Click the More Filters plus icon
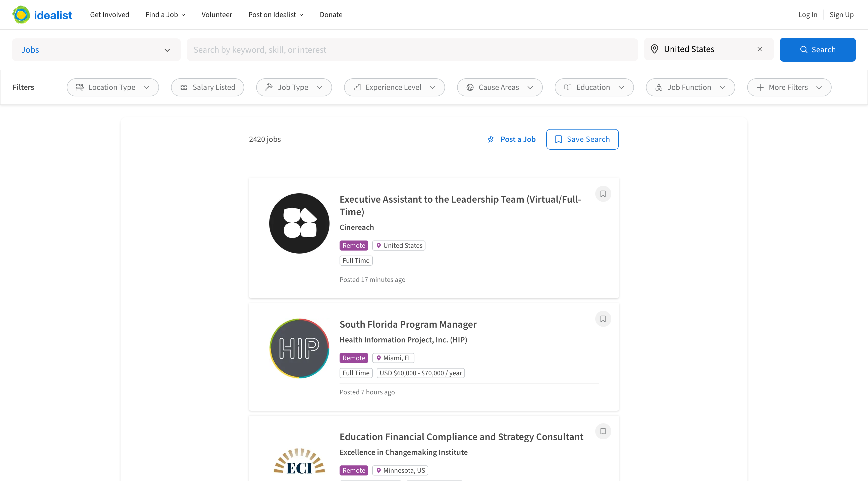The width and height of the screenshot is (868, 481). [760, 87]
